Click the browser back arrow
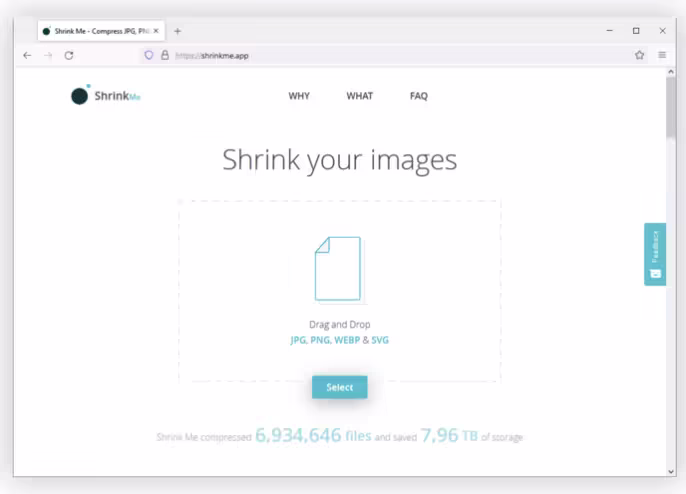 point(27,55)
